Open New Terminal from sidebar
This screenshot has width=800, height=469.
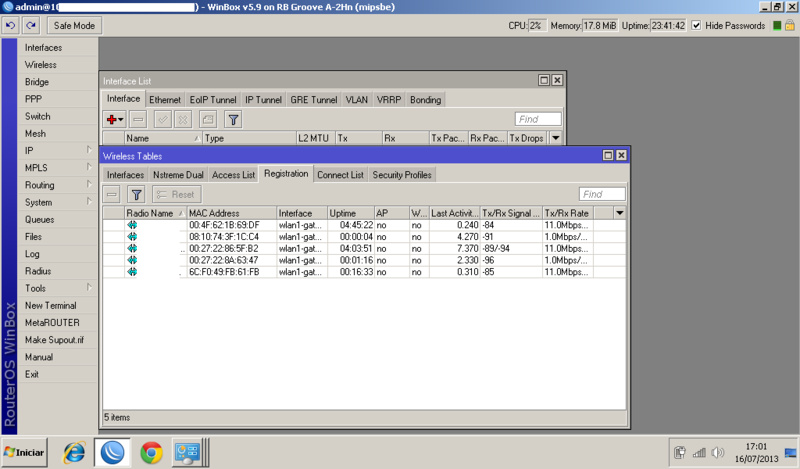51,305
